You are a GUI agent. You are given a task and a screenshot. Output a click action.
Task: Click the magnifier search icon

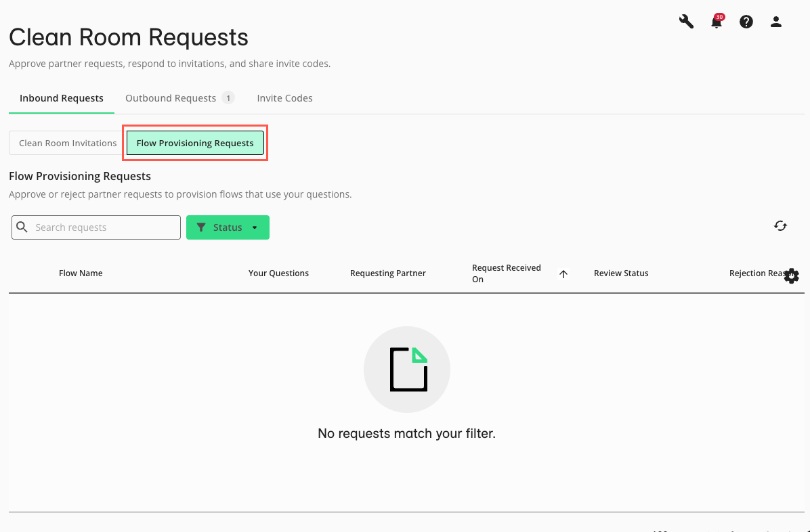tap(22, 227)
